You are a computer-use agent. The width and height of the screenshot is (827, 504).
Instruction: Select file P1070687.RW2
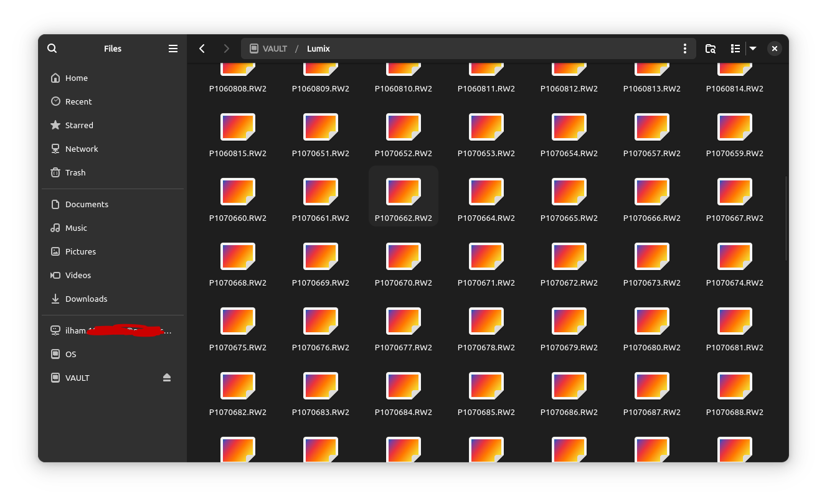(x=652, y=394)
